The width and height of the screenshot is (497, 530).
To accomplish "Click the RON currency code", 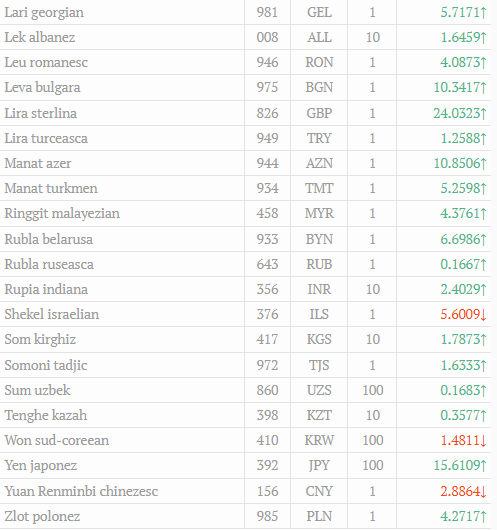I will click(x=319, y=62).
